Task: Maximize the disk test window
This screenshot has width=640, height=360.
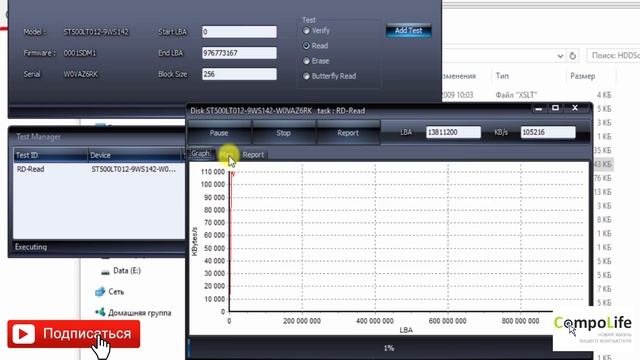Action: click(x=556, y=108)
